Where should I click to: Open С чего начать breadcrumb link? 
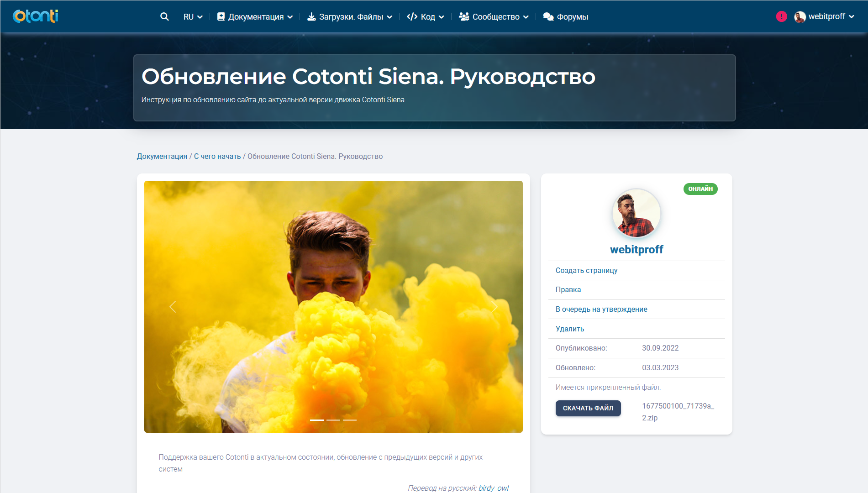217,156
